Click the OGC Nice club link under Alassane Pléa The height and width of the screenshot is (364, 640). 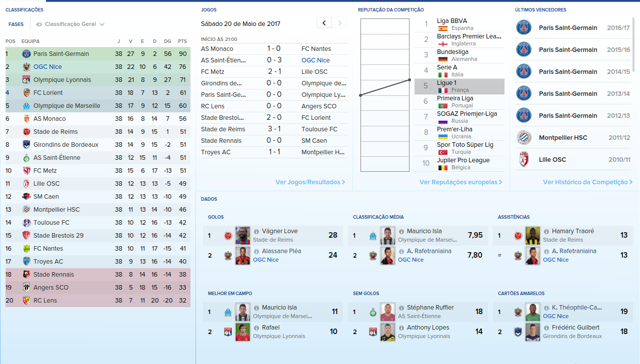coord(265,260)
